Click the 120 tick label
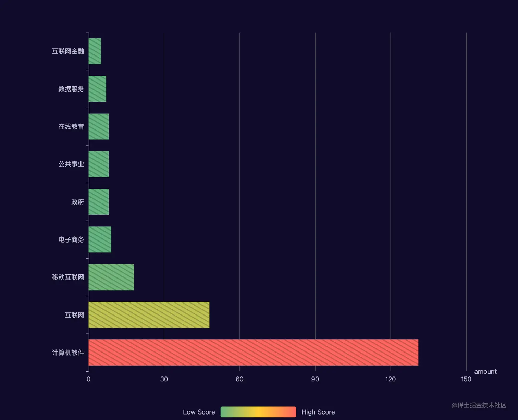The height and width of the screenshot is (420, 518). [x=391, y=379]
